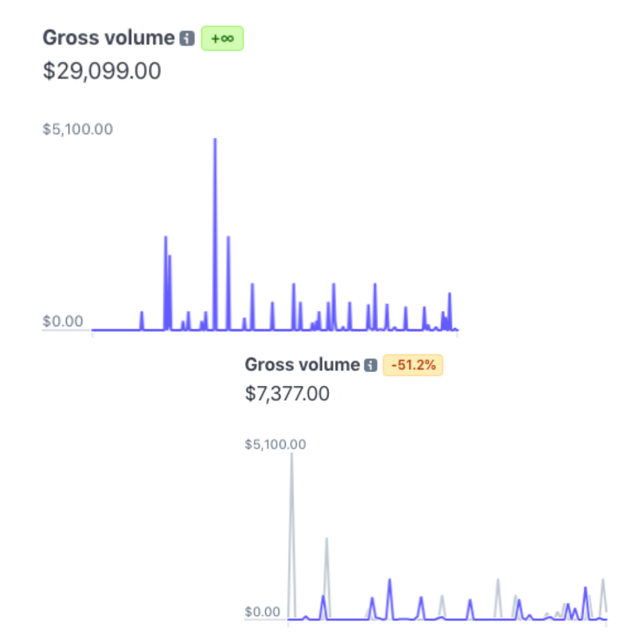The image size is (644, 644).
Task: Select the $7,377.00 gross volume total
Action: coord(287,394)
